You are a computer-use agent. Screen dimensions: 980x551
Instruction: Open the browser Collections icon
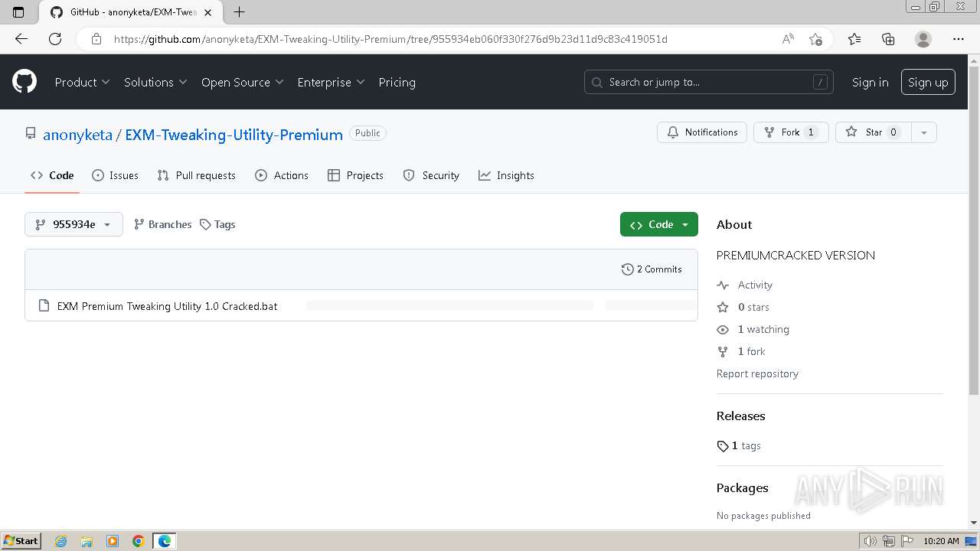pos(888,39)
